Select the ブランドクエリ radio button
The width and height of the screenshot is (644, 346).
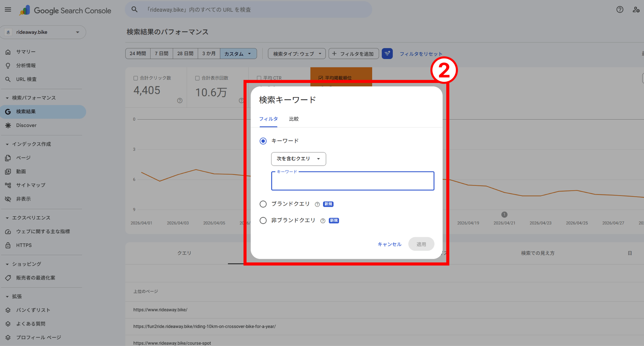click(263, 204)
